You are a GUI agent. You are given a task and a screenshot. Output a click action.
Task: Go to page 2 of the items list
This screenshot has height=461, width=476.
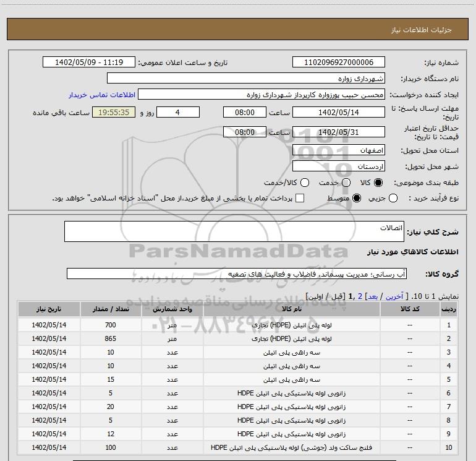click(x=360, y=296)
